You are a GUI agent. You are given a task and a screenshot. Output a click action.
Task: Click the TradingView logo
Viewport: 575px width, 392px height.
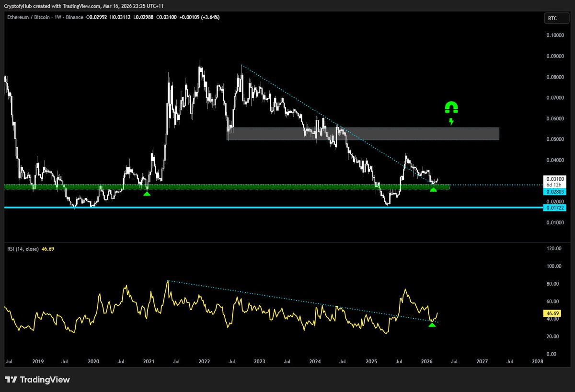click(x=38, y=380)
